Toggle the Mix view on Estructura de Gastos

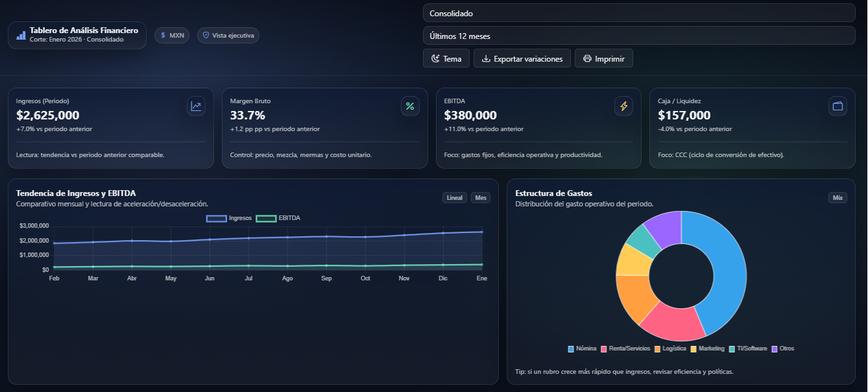coord(837,197)
